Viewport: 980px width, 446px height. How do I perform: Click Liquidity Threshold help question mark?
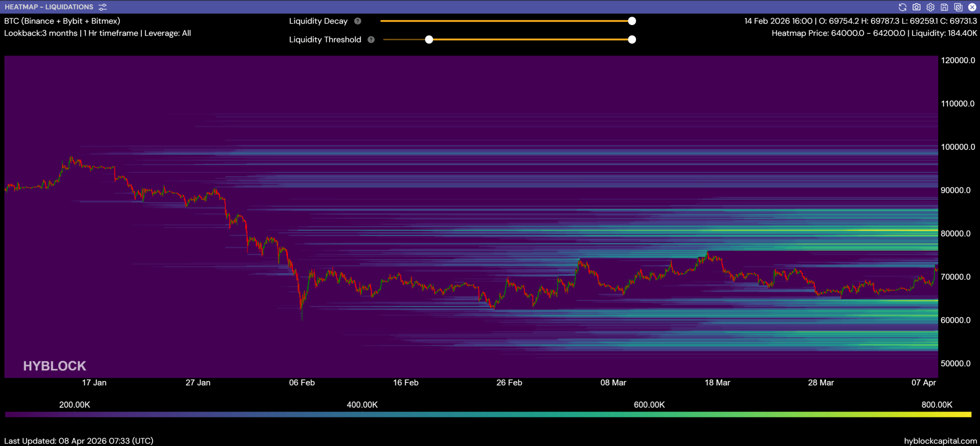pyautogui.click(x=371, y=40)
